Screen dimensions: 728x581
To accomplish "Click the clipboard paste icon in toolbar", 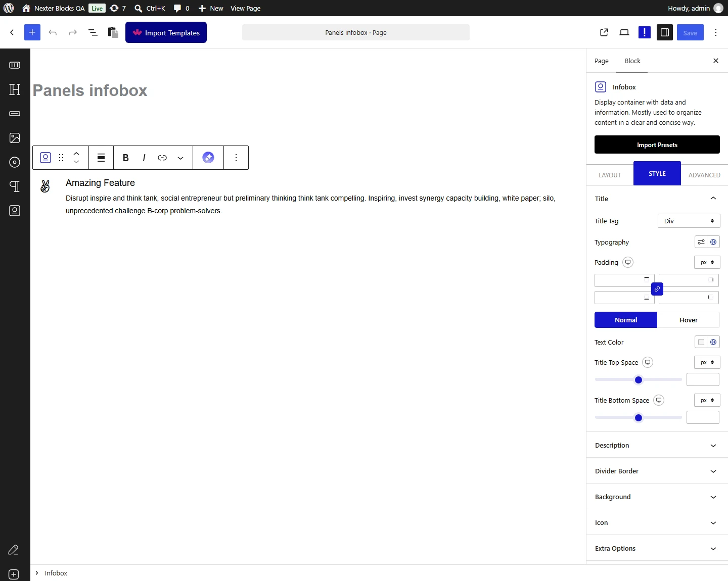I will [113, 32].
